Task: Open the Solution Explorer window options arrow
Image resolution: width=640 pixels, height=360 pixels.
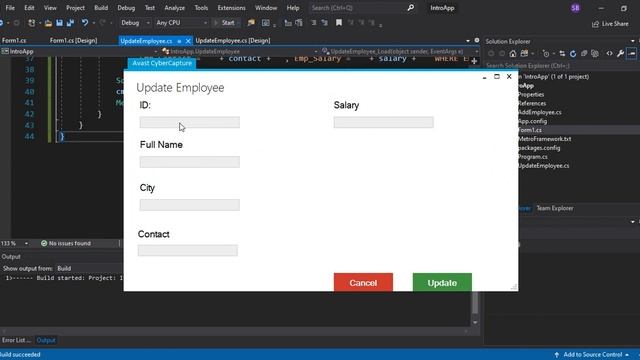Action: pos(633,41)
